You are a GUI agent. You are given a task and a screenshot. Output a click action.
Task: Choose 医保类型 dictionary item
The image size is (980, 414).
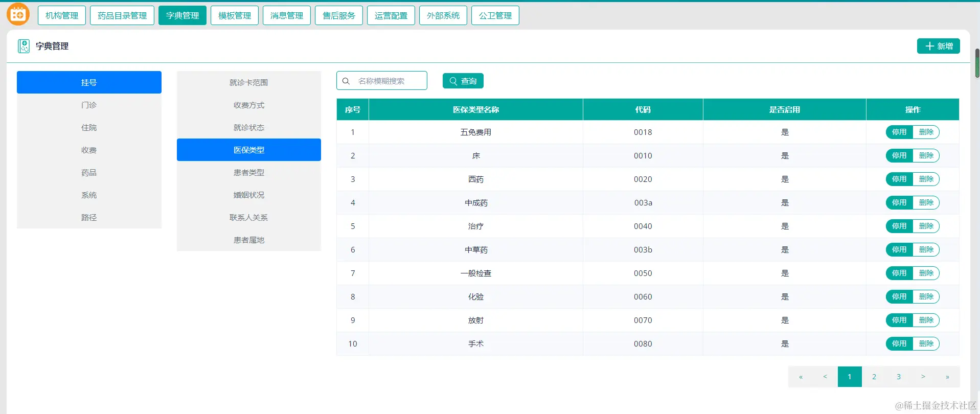coord(249,150)
